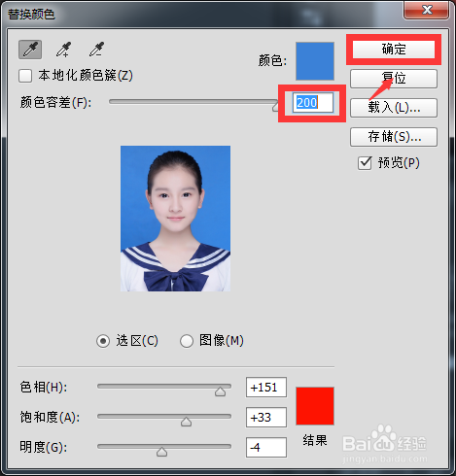Click the 颜色容差 fuzziness slider handle
Image resolution: width=456 pixels, height=476 pixels.
[275, 107]
